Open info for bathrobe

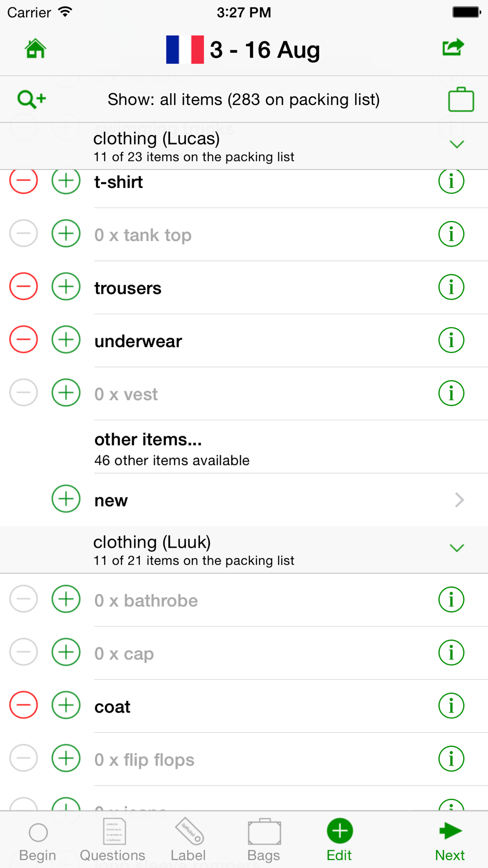point(451,599)
